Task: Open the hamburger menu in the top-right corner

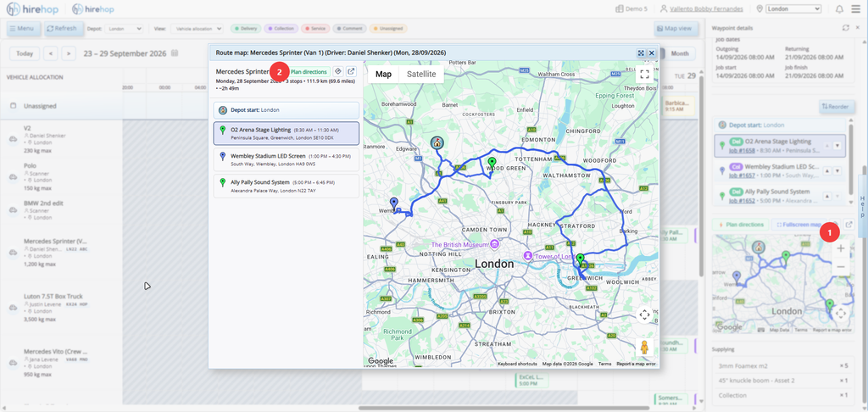Action: (856, 8)
